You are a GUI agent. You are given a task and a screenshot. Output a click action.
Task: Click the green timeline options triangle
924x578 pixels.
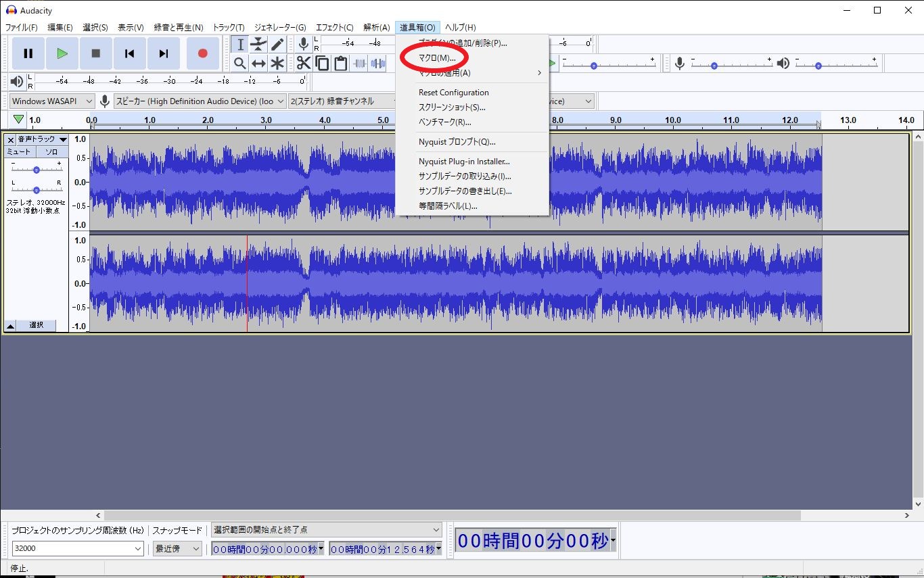pyautogui.click(x=19, y=120)
